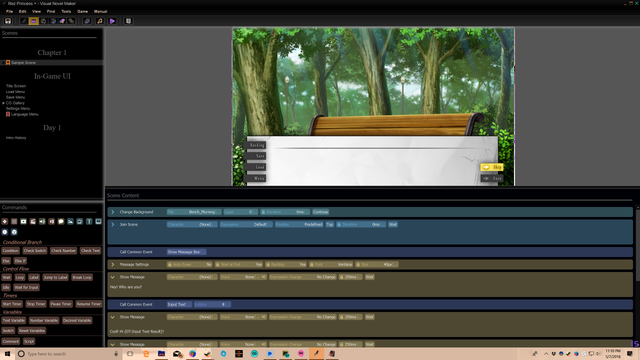Add a Text Variable command
Screen dimensions: 640x360
tap(14, 321)
